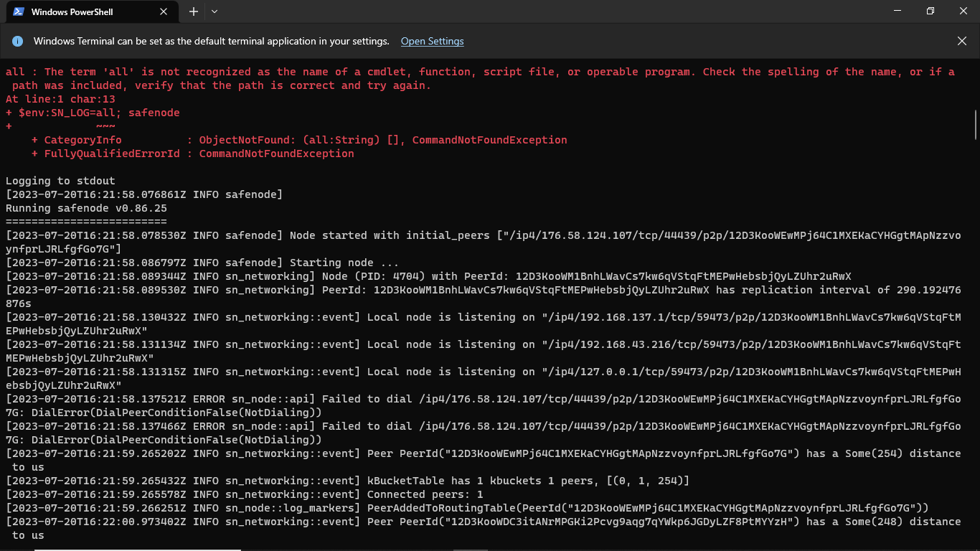
Task: Click the 'Logging to stdout' line
Action: tap(60, 181)
